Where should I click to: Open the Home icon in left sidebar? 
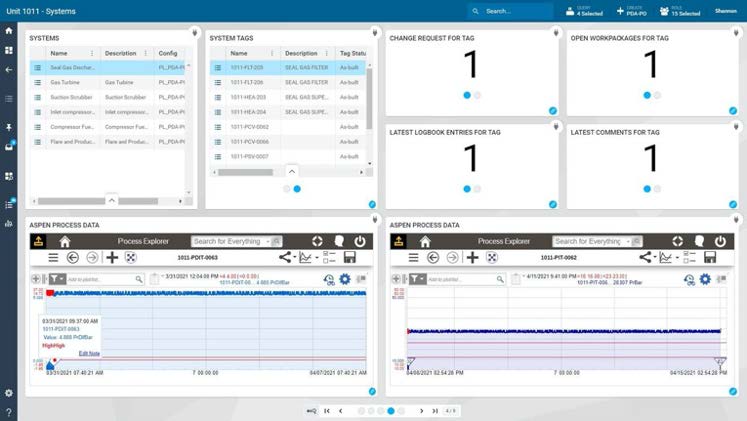point(9,30)
